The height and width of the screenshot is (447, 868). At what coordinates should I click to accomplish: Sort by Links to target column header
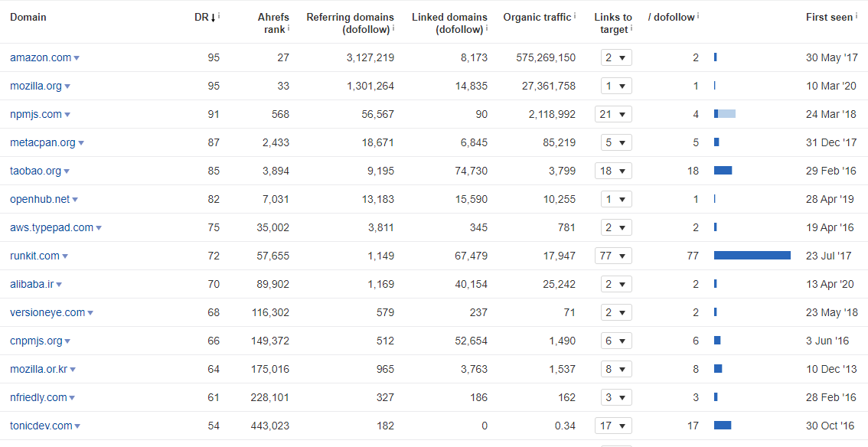[x=613, y=23]
